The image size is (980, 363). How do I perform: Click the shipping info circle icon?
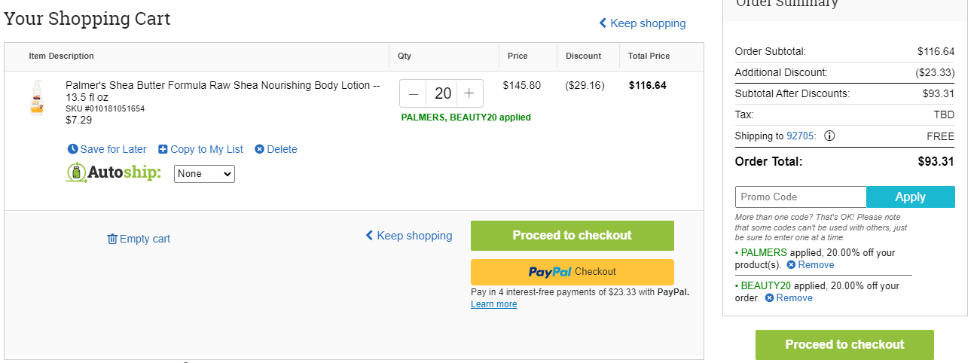[829, 136]
